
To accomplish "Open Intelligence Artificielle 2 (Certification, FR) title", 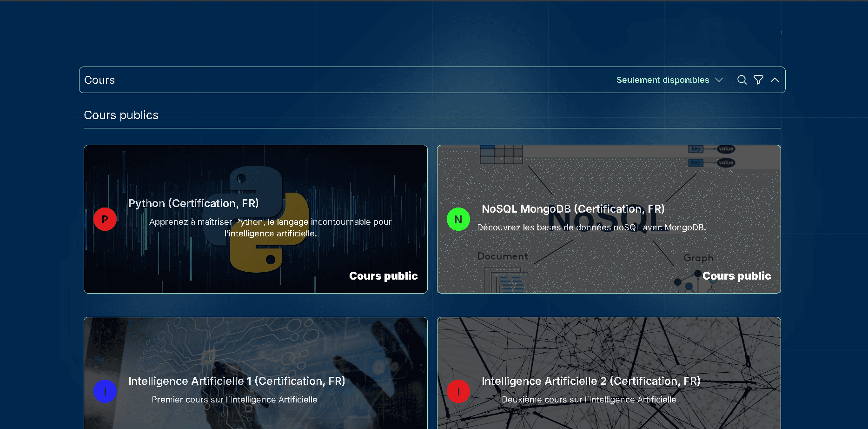I will [590, 381].
